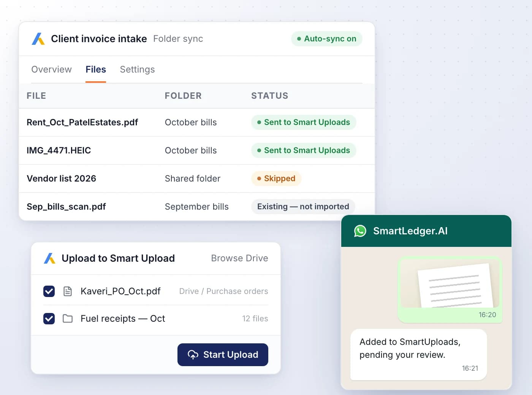Screen dimensions: 532x395
Task: Click the Client invoice intake title
Action: coord(99,39)
